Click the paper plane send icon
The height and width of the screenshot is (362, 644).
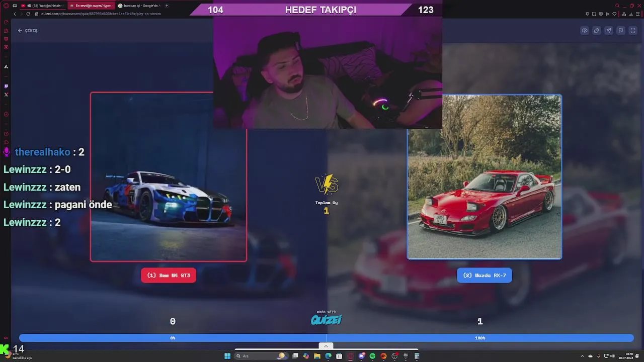609,31
